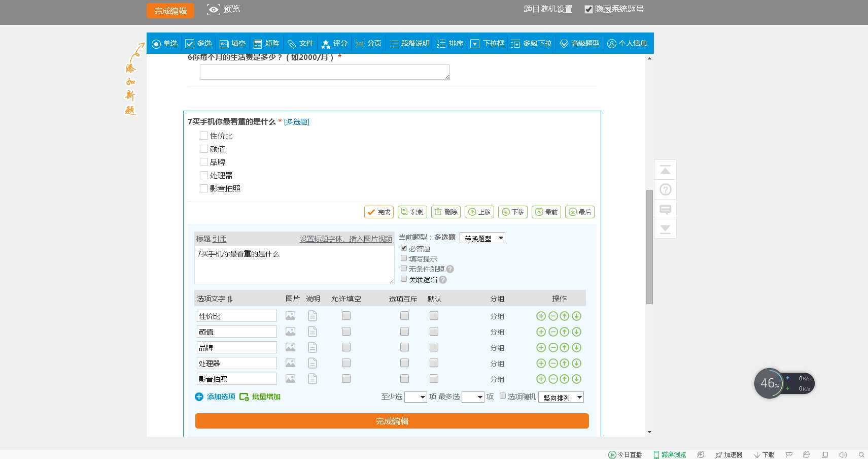Check the 性价比 preview option
868x459 pixels.
pyautogui.click(x=204, y=136)
